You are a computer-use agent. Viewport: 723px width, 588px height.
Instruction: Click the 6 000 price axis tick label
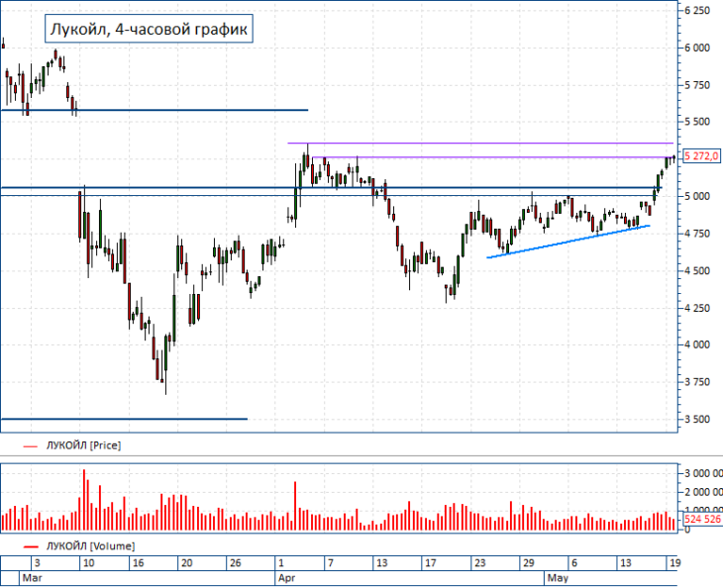click(x=697, y=48)
